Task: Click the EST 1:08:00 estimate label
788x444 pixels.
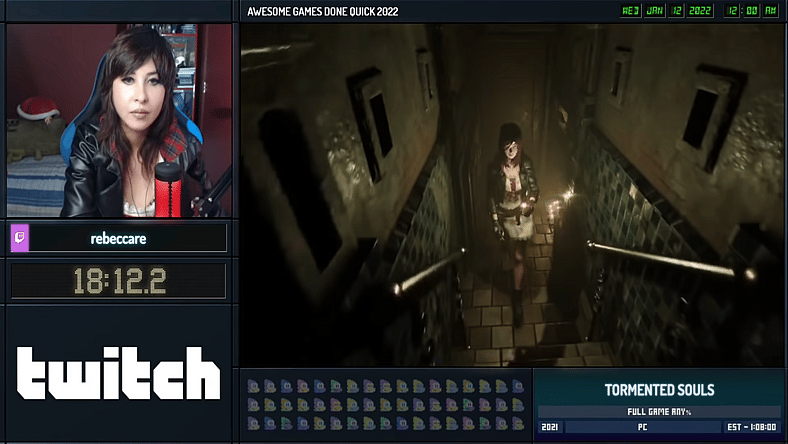Action: [x=752, y=427]
